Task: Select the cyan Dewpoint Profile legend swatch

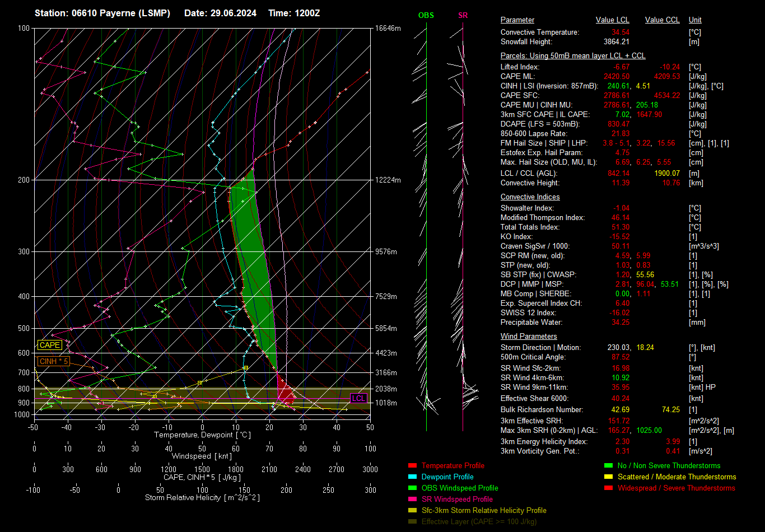Action: (x=413, y=477)
